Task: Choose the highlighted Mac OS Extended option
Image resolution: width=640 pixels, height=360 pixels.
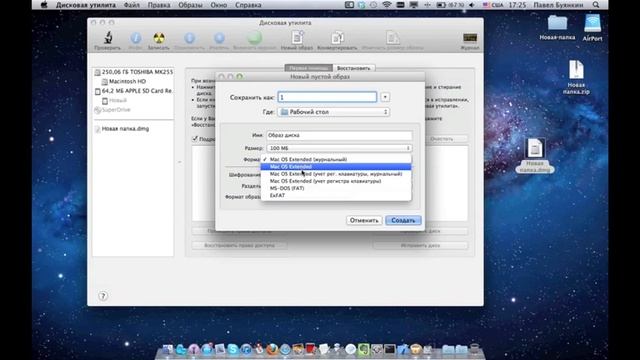Action: click(x=336, y=167)
